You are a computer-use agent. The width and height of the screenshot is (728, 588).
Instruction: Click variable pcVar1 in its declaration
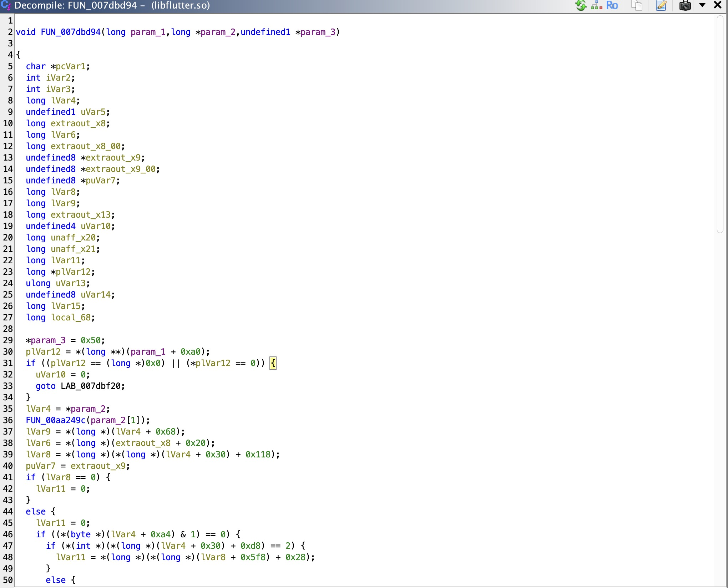(71, 66)
